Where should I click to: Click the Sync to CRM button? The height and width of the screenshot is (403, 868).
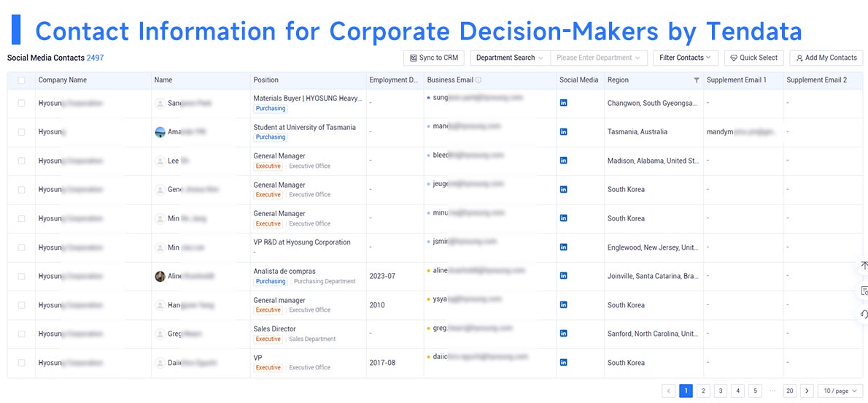[x=434, y=58]
